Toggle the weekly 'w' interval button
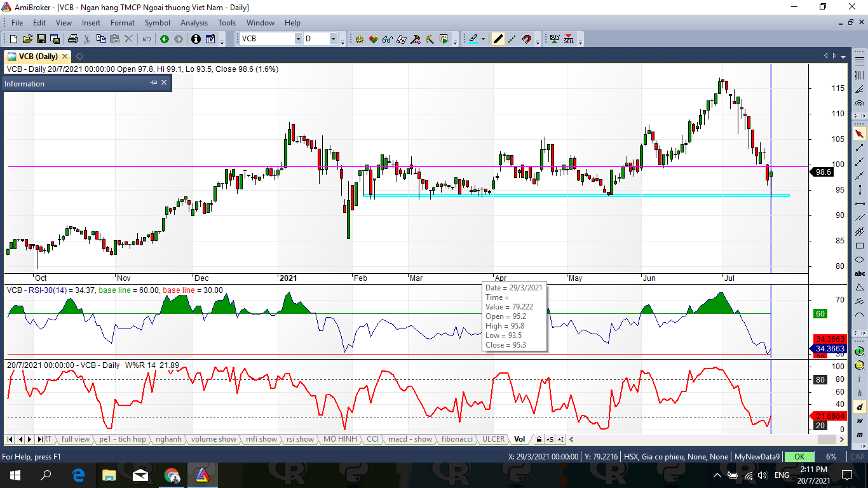 point(860,421)
